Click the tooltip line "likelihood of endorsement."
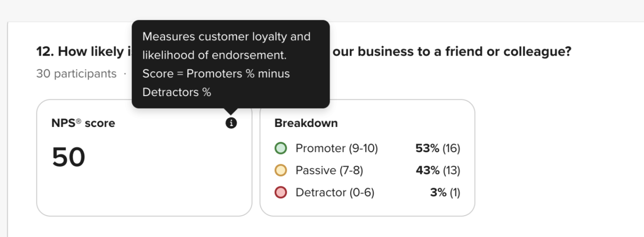Viewport: 644px width, 237px height. click(214, 55)
